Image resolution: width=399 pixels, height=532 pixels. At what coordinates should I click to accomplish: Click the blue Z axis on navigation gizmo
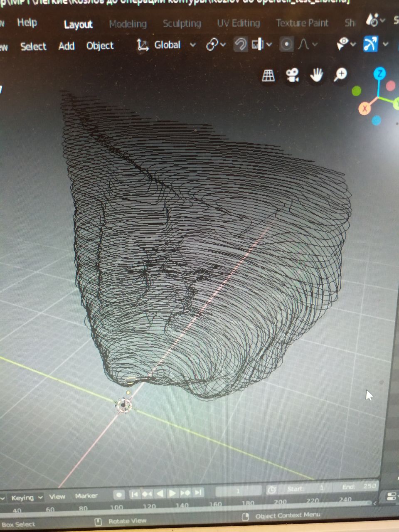coord(379,74)
